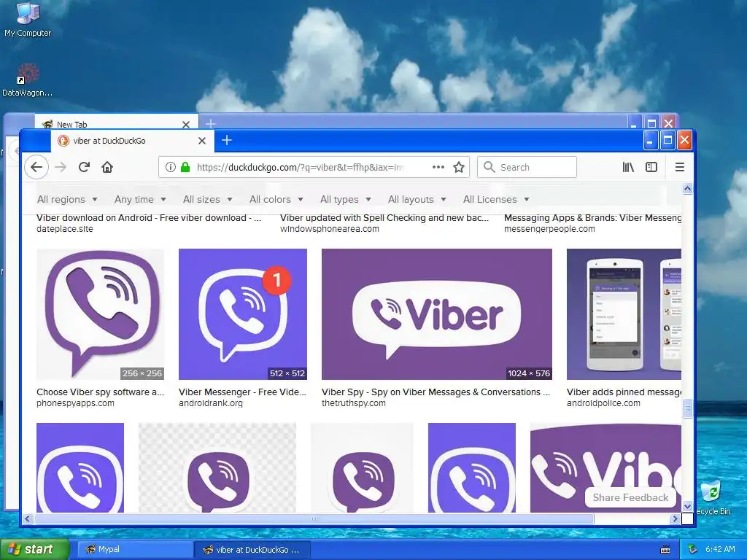
Task: Open transparent checkered-background Viber thumbnail
Action: coord(217,467)
